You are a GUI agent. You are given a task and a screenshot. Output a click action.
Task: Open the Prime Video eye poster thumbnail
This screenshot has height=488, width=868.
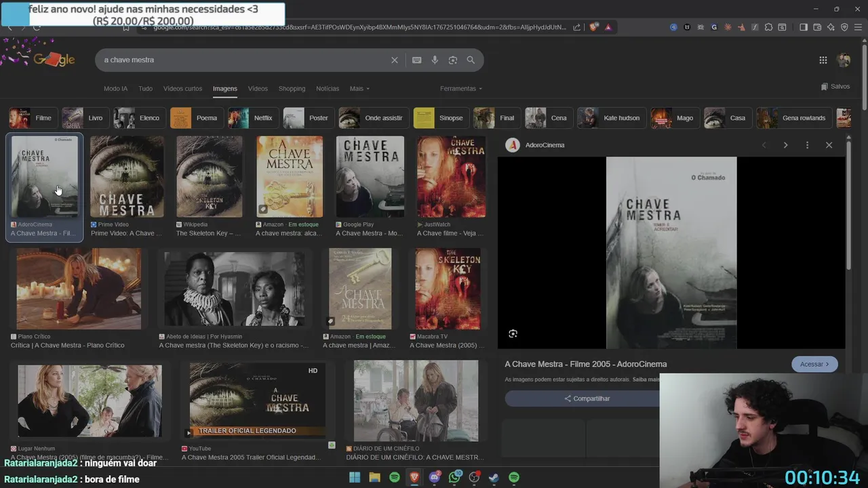coord(127,176)
